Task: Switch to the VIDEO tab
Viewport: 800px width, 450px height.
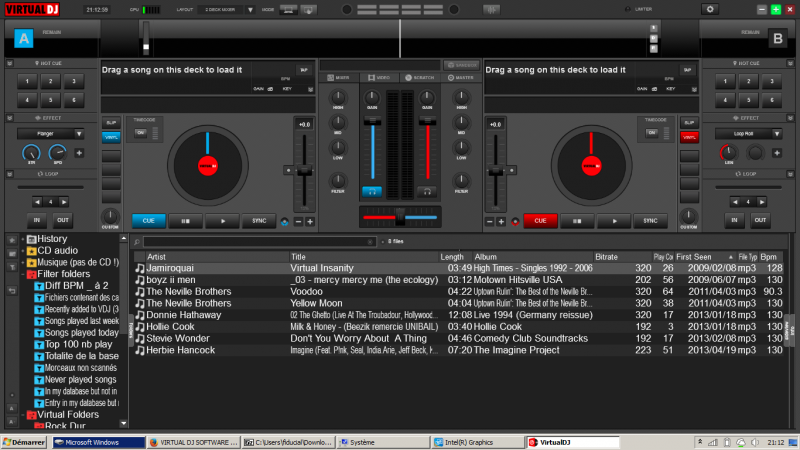Action: coord(379,78)
